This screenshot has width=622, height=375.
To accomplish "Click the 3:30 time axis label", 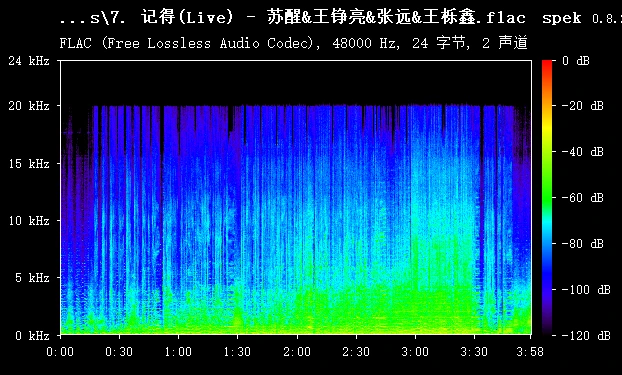I will 474,352.
